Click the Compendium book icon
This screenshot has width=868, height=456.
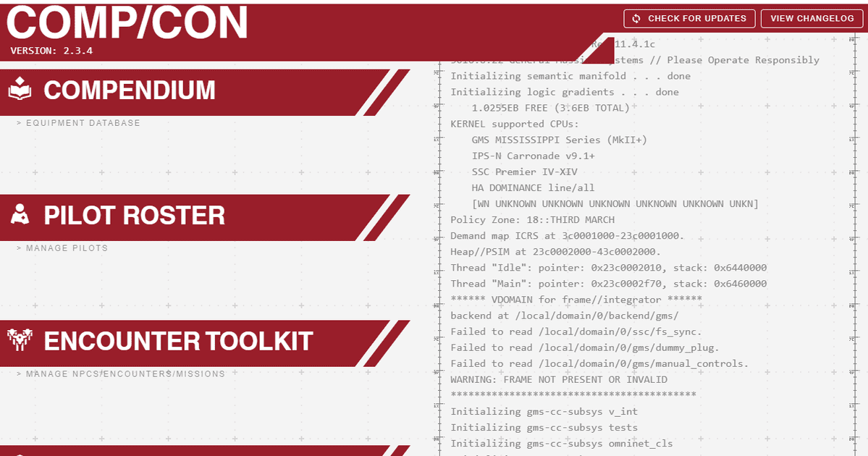[x=20, y=90]
